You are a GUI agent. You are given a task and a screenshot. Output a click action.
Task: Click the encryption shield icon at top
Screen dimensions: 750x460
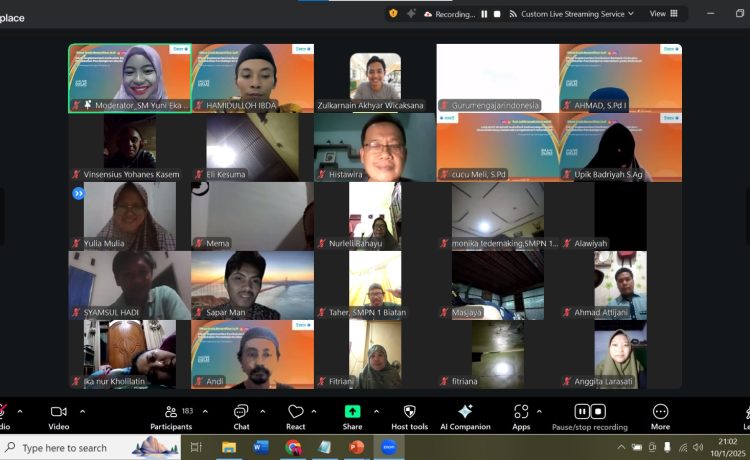[393, 14]
